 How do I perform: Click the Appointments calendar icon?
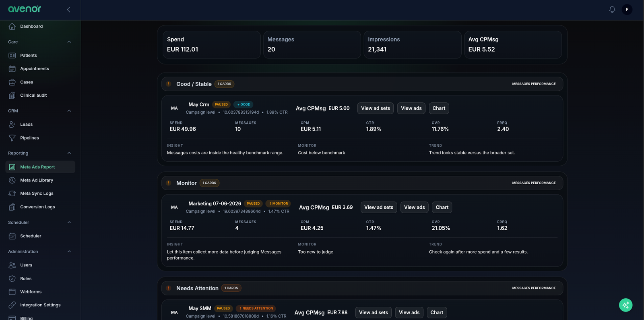tap(12, 69)
